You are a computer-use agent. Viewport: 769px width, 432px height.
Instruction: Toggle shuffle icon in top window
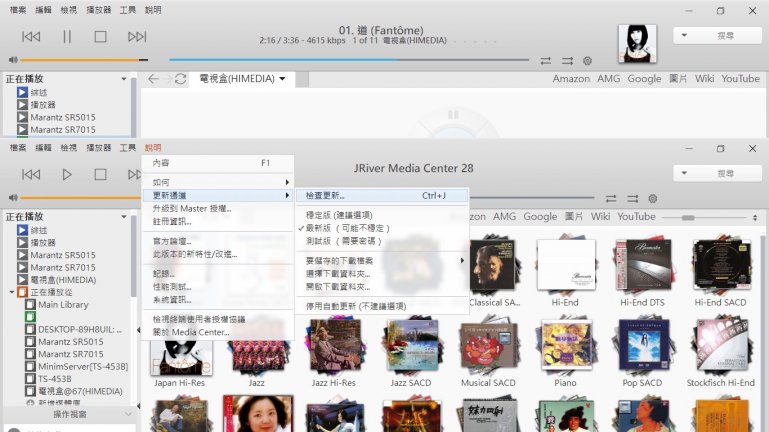point(567,61)
